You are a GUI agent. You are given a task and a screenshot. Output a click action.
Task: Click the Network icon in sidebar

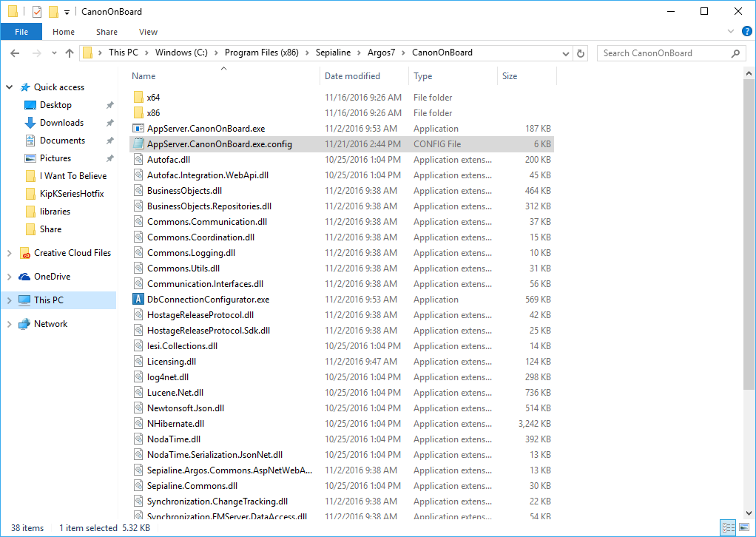tap(24, 324)
